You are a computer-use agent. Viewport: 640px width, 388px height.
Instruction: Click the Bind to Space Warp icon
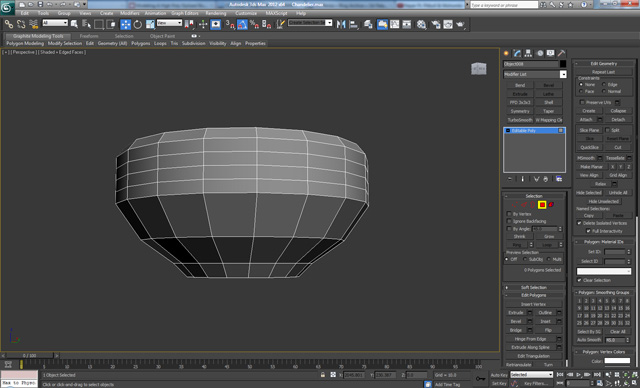coord(33,24)
